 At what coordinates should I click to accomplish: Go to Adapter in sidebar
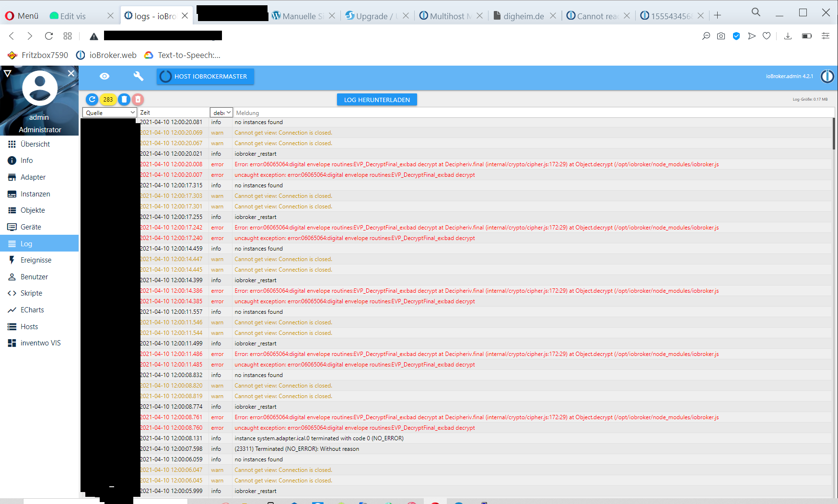[x=39, y=177]
